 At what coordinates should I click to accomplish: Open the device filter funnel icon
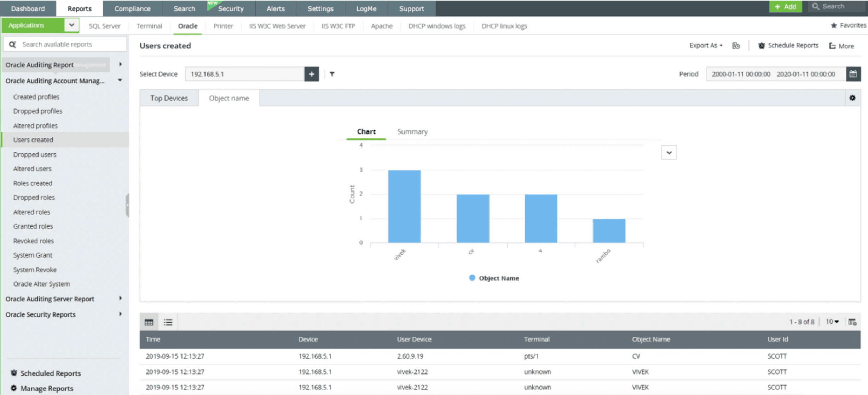click(332, 74)
